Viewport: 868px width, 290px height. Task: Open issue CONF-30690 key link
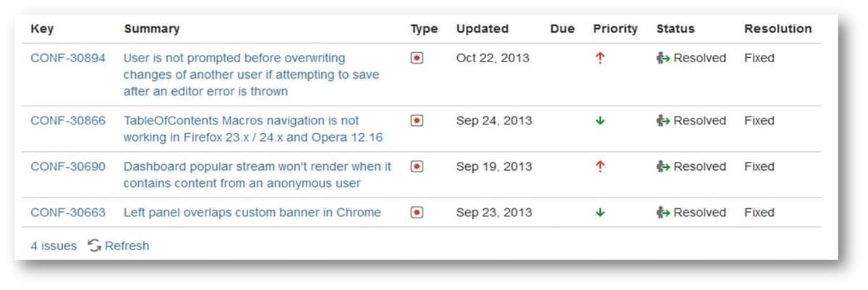point(67,166)
